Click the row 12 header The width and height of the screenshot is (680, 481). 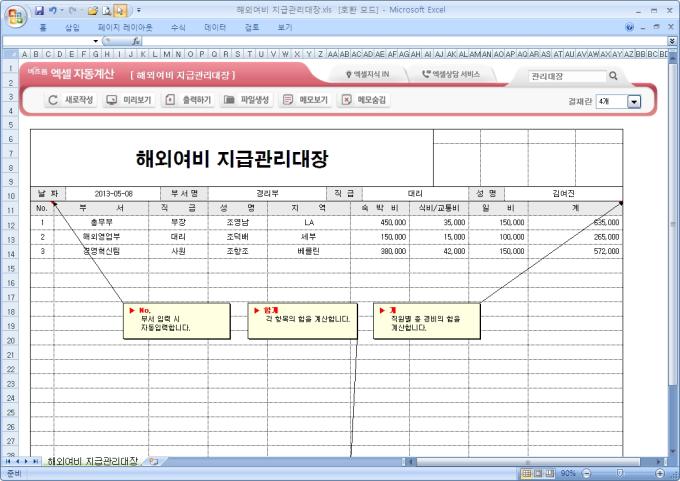[10, 226]
